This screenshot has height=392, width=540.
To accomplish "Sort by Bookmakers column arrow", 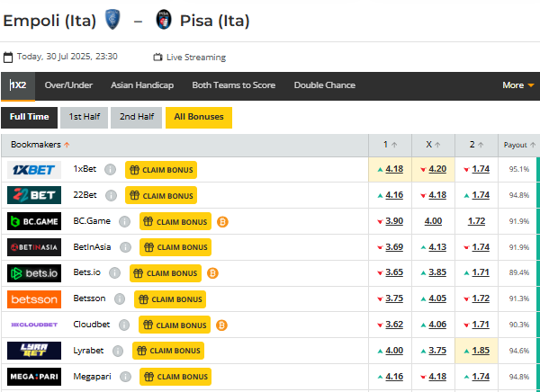I will [67, 144].
